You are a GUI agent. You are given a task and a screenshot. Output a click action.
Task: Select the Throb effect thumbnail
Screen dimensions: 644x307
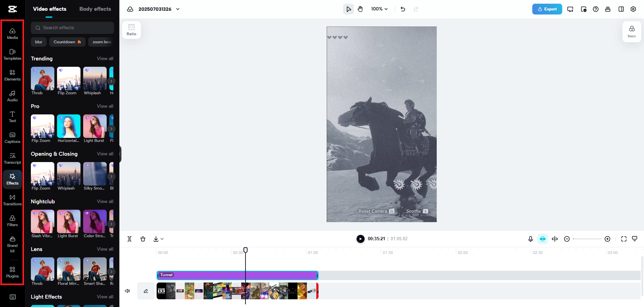point(42,79)
